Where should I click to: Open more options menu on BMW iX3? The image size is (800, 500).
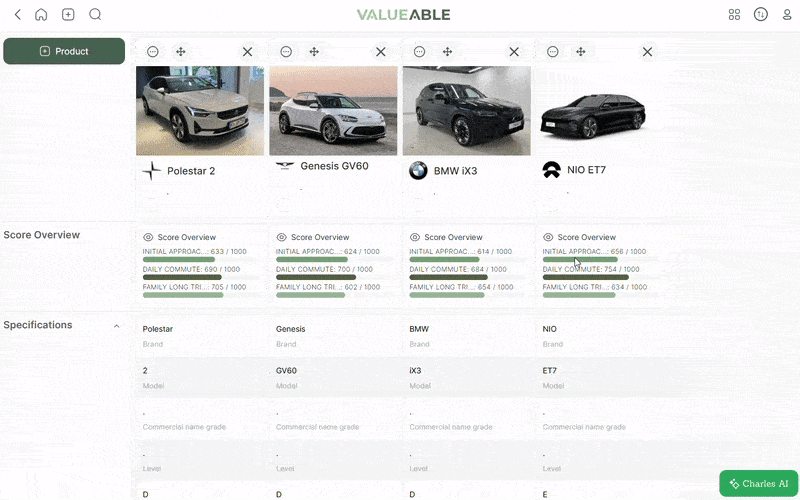point(419,52)
